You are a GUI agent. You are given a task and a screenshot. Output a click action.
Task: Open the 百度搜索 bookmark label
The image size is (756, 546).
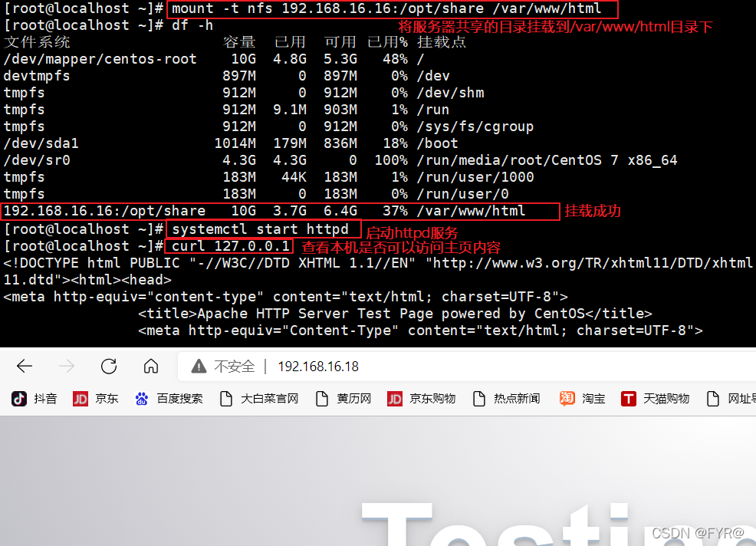point(180,399)
